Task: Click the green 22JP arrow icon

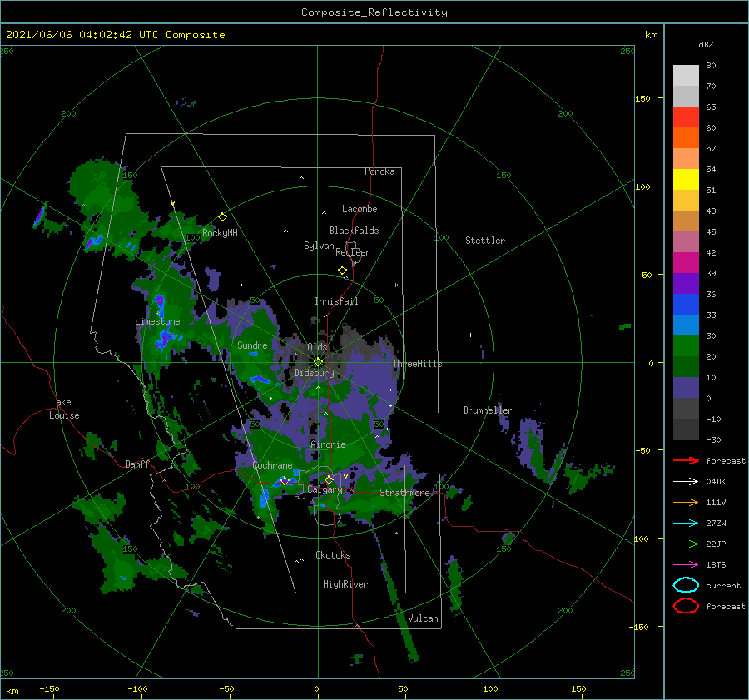Action: (686, 544)
